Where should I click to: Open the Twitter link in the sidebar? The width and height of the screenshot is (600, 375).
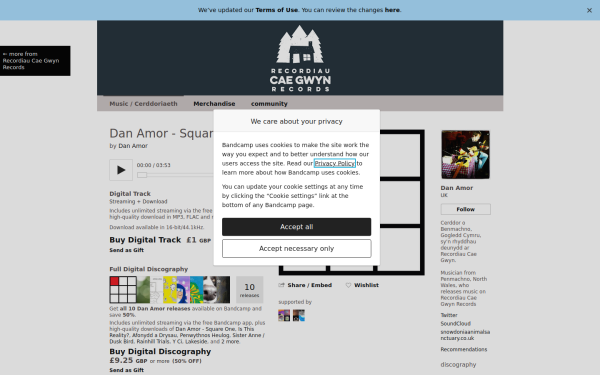449,315
